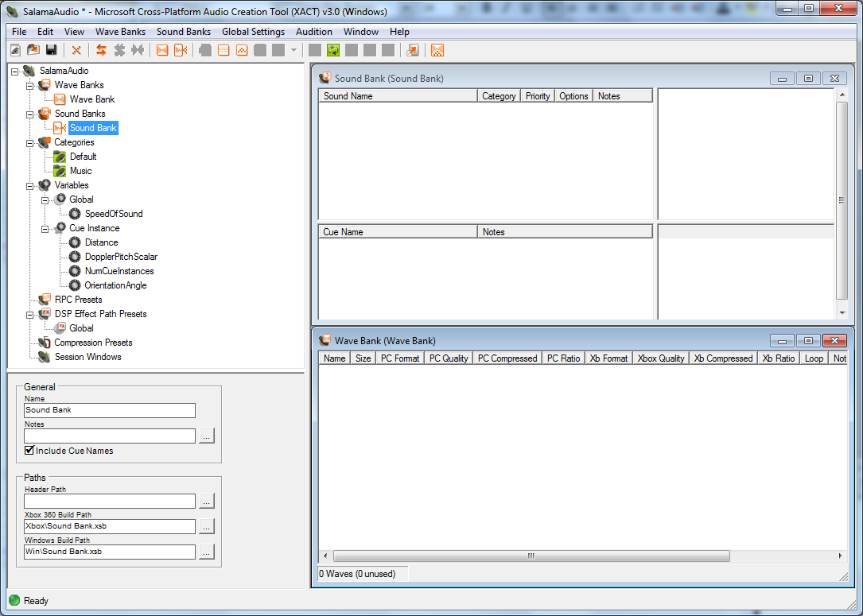Click the "0 Waves (0 unused)" status text
Viewport: 863px width, 616px height.
point(357,574)
